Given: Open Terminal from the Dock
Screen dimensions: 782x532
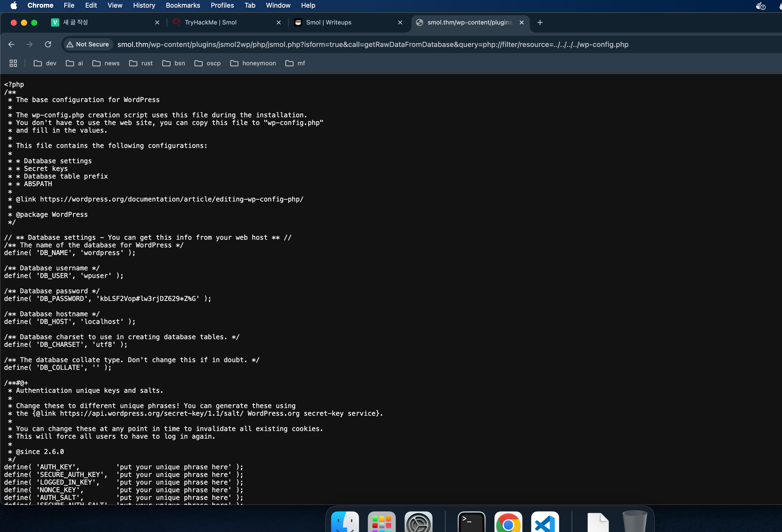Looking at the screenshot, I should coord(471,522).
